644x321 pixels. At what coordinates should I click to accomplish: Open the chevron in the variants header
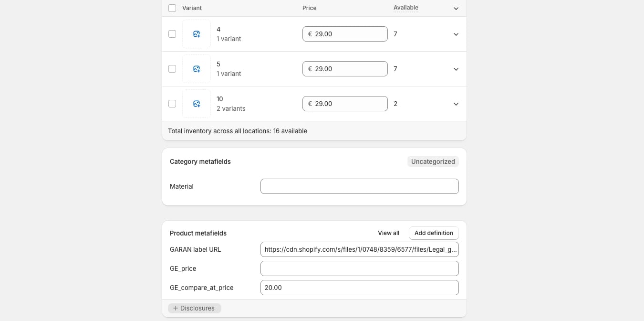coord(456,9)
